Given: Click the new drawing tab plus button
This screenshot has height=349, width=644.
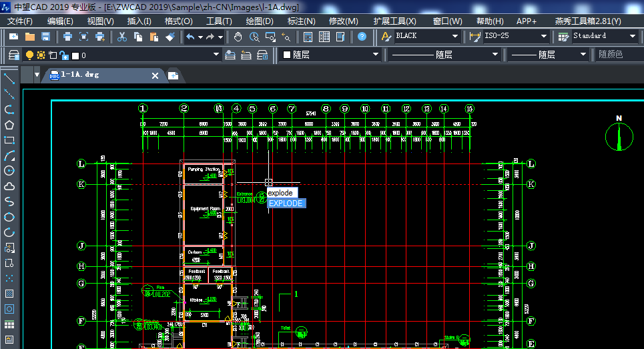Looking at the screenshot, I should 173,75.
